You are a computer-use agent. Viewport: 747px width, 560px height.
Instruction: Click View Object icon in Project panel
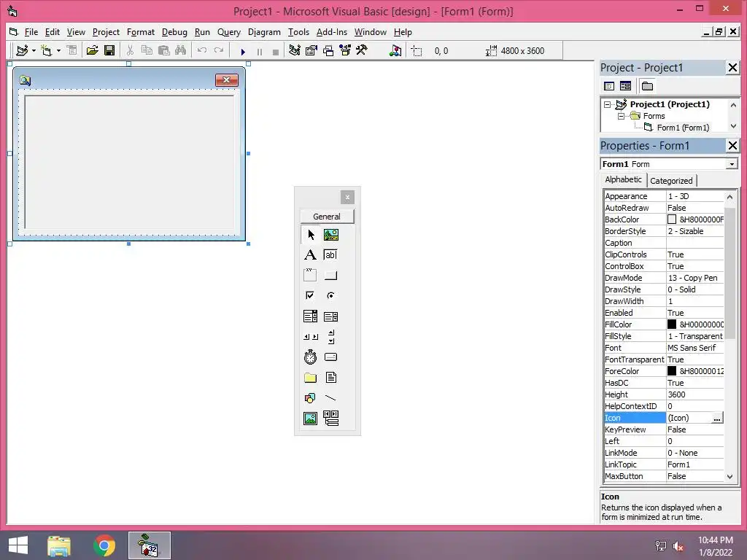(625, 86)
